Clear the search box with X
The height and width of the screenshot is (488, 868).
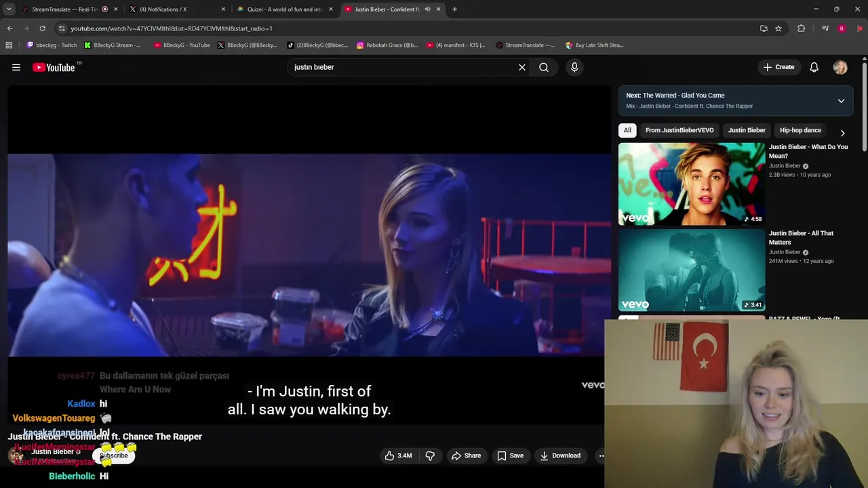522,67
